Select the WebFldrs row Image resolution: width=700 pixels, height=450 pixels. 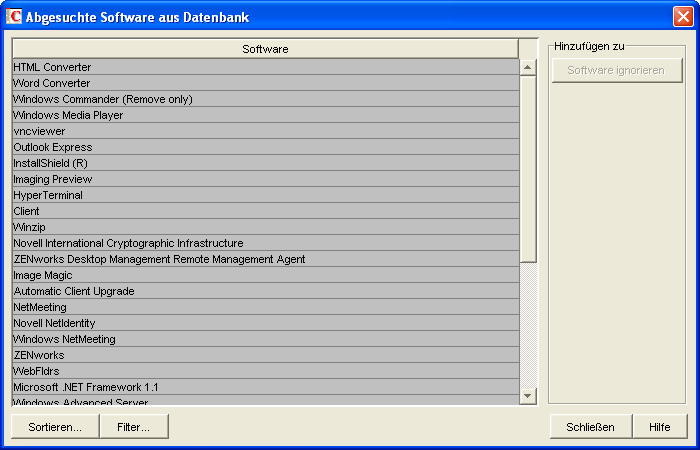(266, 371)
